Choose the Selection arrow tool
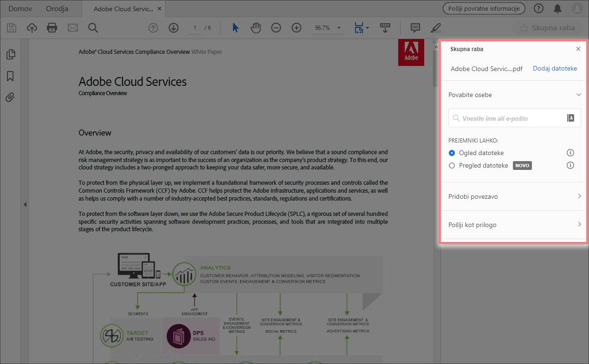This screenshot has height=364, width=589. click(x=235, y=28)
